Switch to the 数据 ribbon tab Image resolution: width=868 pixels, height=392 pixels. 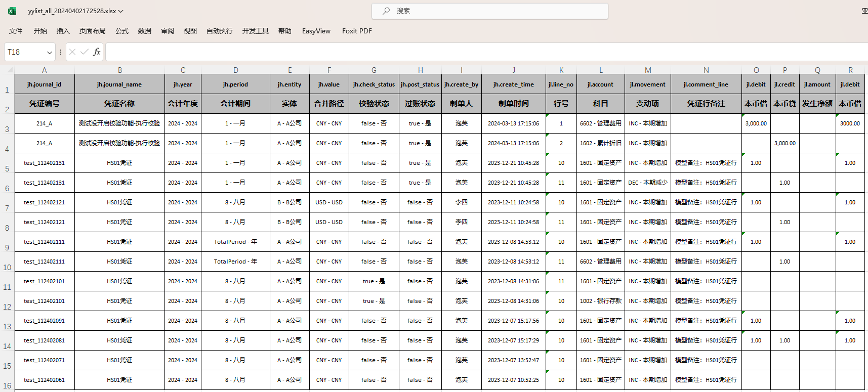(145, 31)
